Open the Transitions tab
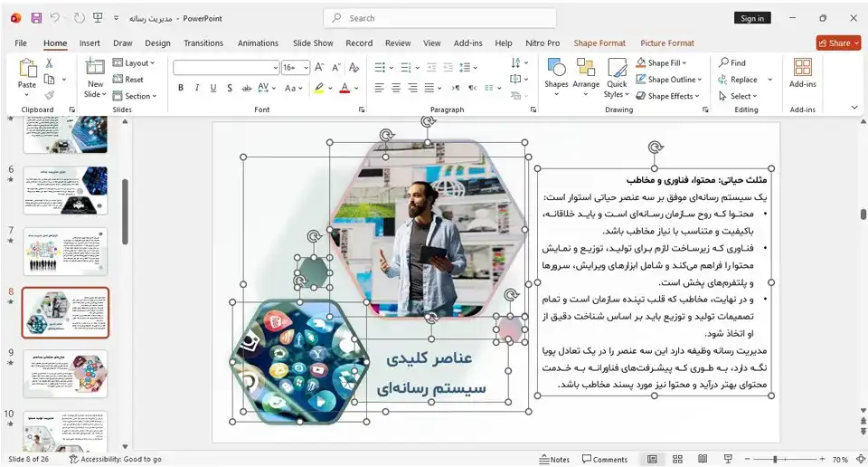The height and width of the screenshot is (467, 868). 203,43
